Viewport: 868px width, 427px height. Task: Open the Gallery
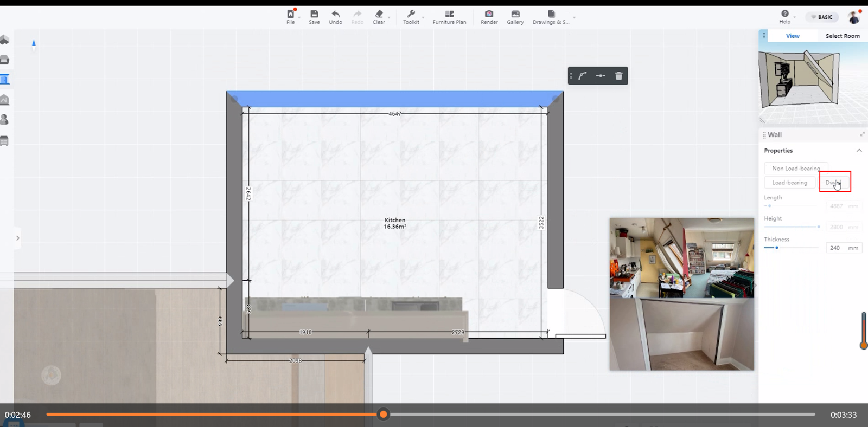tap(515, 17)
